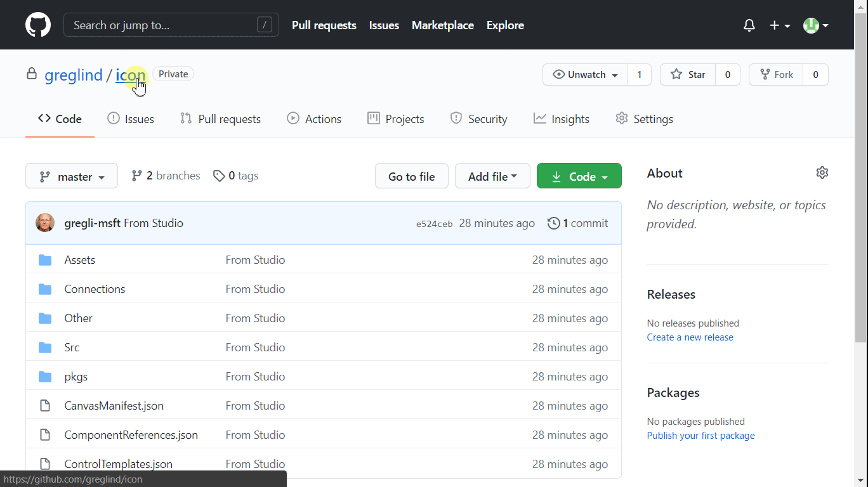Viewport: 868px width, 487px height.
Task: Star the icon repository
Action: (x=688, y=75)
